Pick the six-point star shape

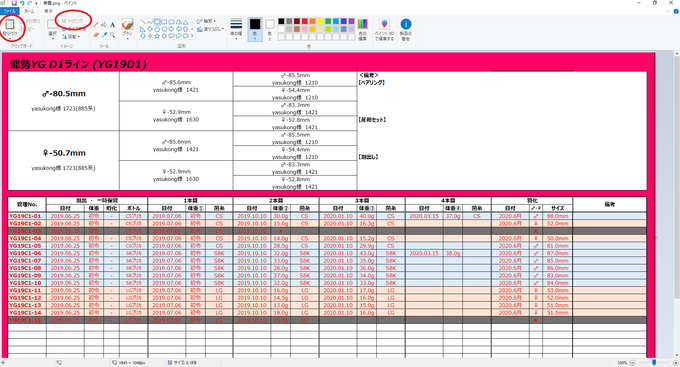click(164, 36)
